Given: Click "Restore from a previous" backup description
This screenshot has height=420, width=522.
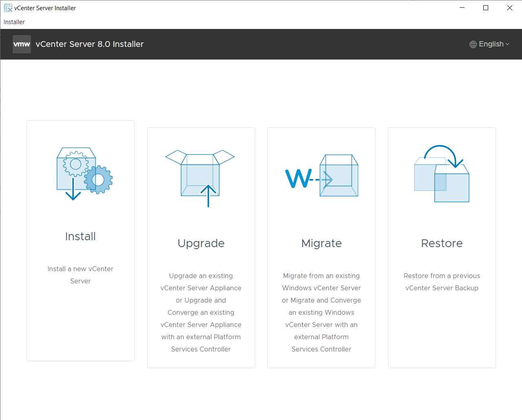Looking at the screenshot, I should [x=442, y=276].
